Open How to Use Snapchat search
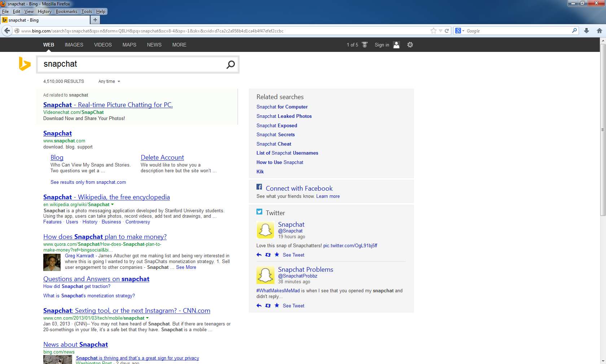The image size is (606, 364). [x=280, y=162]
